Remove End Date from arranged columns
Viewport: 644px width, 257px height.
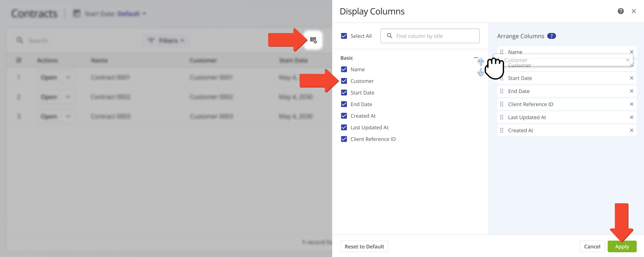[631, 91]
